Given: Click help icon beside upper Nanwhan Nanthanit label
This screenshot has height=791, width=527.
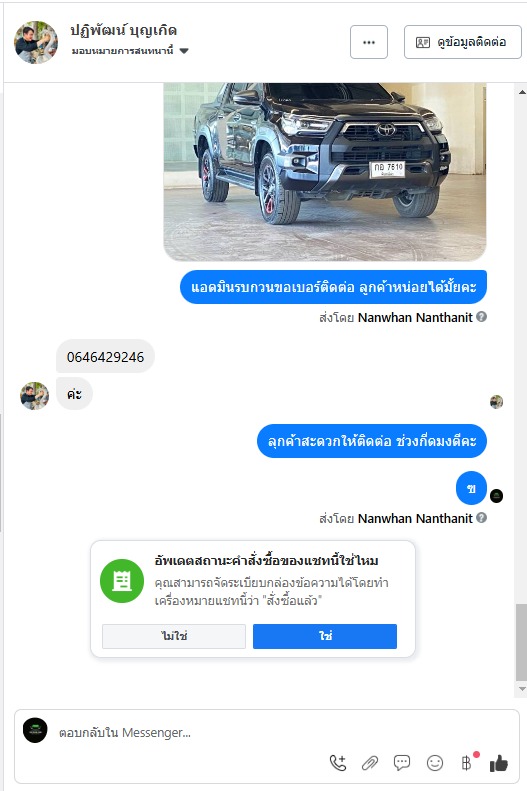Looking at the screenshot, I should click(482, 317).
